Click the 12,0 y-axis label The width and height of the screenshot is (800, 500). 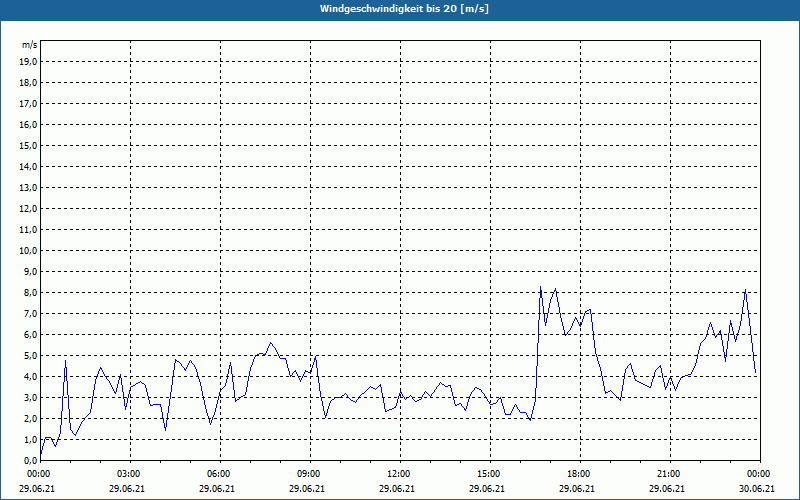tap(29, 209)
